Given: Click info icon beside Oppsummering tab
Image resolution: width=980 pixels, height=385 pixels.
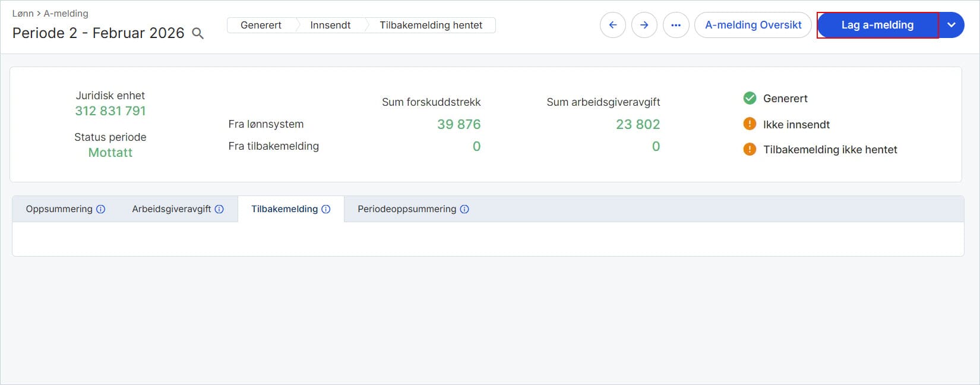Looking at the screenshot, I should pyautogui.click(x=101, y=209).
